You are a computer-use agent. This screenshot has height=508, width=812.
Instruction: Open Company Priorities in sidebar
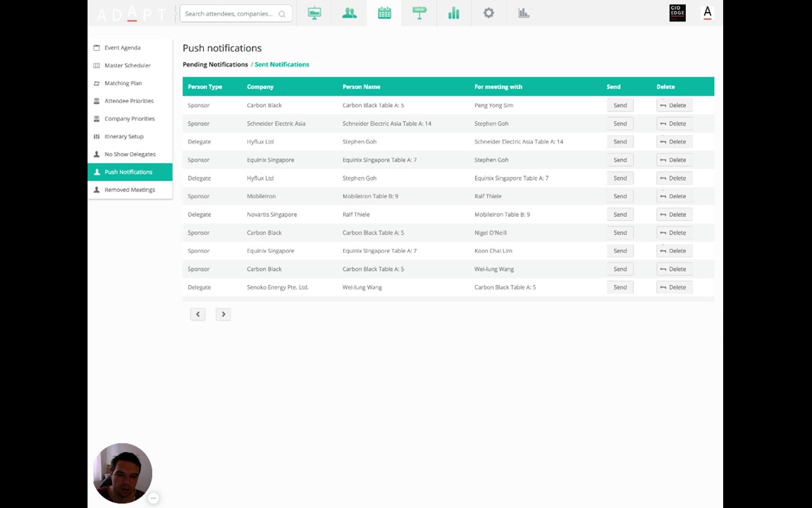click(130, 119)
